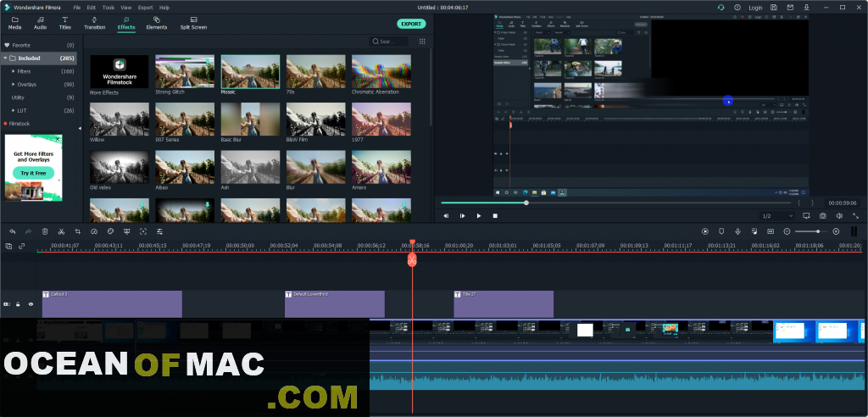Viewport: 868px width, 417px height.
Task: Open the message envelope icon in title bar
Action: (790, 8)
